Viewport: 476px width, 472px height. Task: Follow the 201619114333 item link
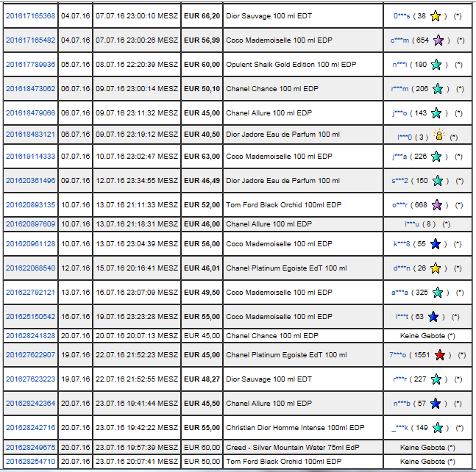(x=31, y=156)
